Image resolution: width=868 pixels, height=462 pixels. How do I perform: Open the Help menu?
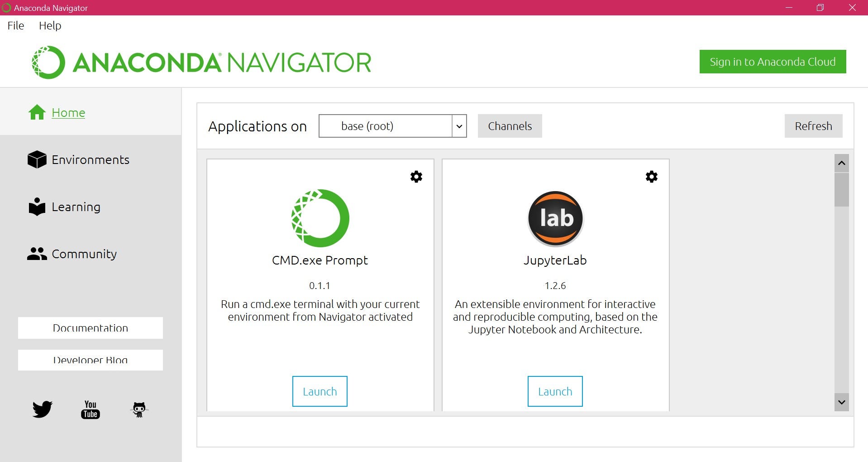(50, 26)
